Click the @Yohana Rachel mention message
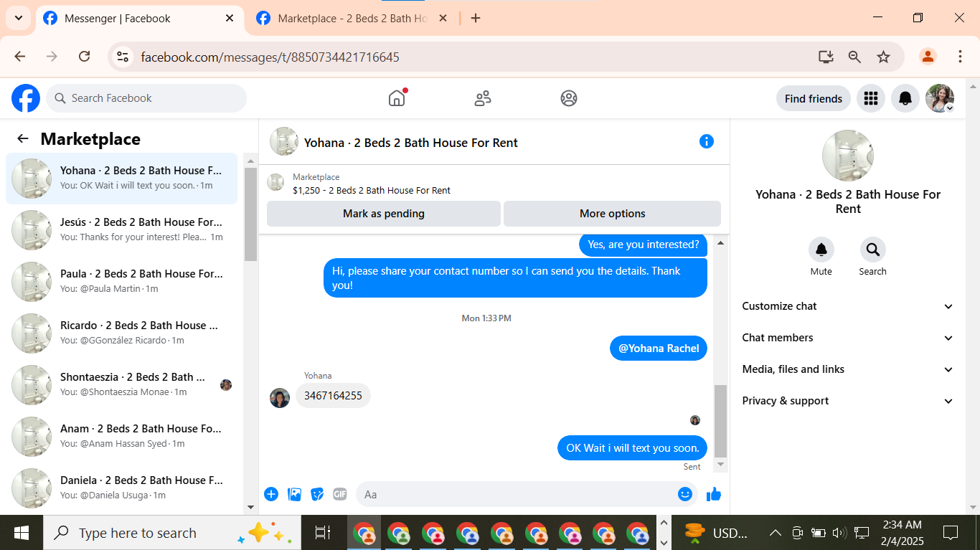This screenshot has height=550, width=980. coord(659,349)
